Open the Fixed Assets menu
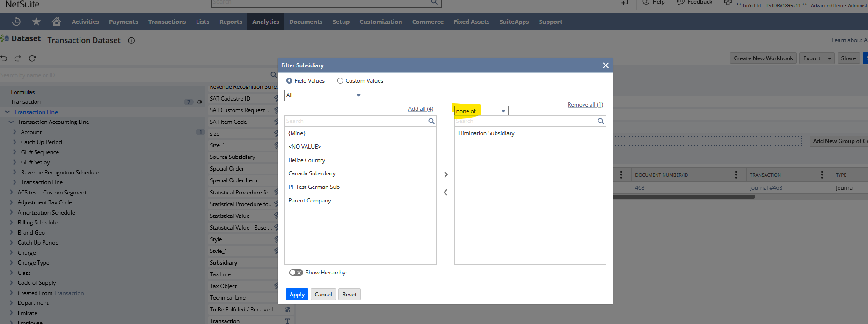 click(x=472, y=22)
